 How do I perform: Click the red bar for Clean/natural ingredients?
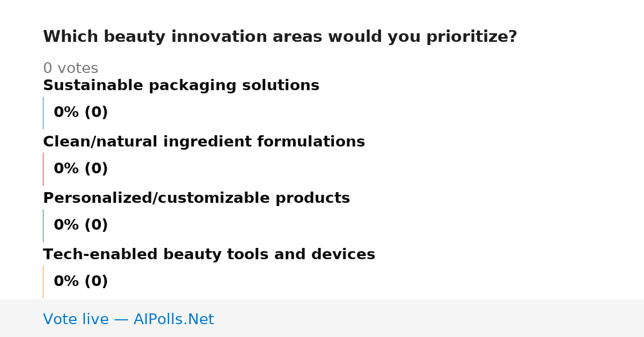click(x=43, y=169)
